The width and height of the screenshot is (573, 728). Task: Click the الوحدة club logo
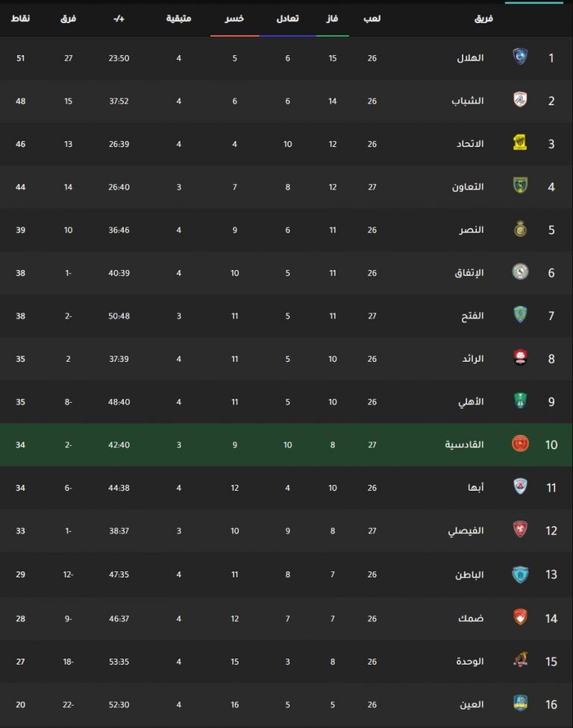520,660
